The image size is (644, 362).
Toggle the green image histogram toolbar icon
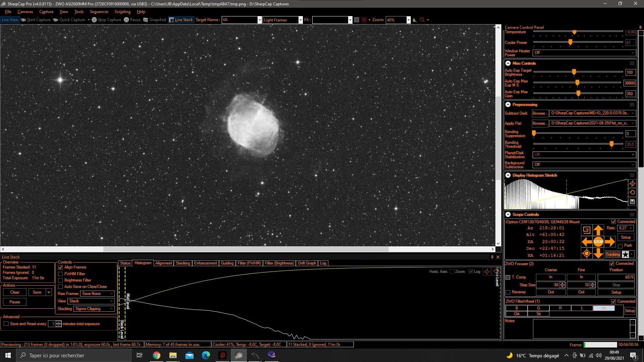415,20
